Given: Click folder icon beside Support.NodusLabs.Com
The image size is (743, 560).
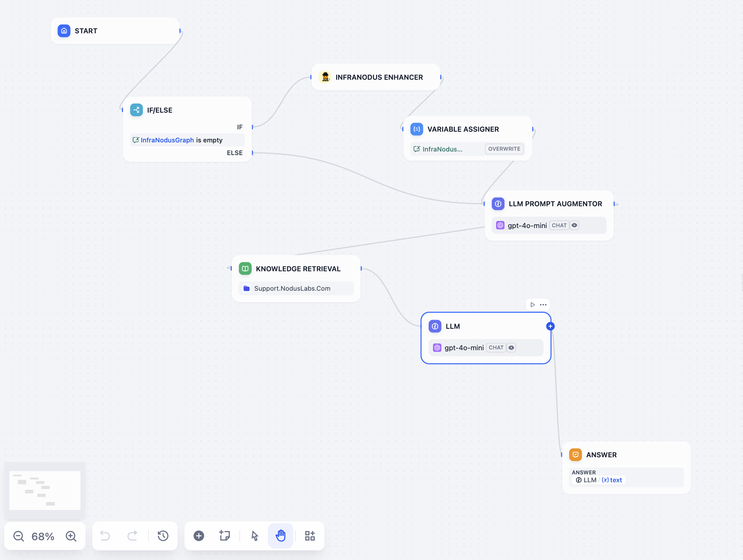Looking at the screenshot, I should [x=246, y=288].
